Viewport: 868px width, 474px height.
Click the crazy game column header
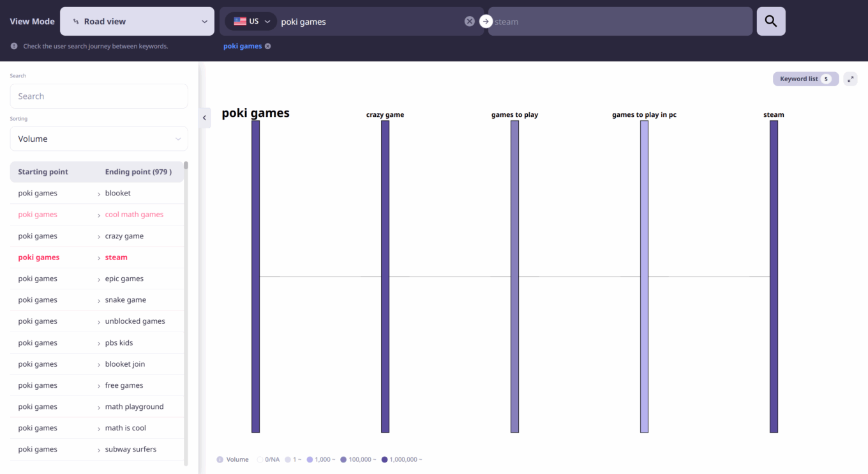pyautogui.click(x=385, y=114)
